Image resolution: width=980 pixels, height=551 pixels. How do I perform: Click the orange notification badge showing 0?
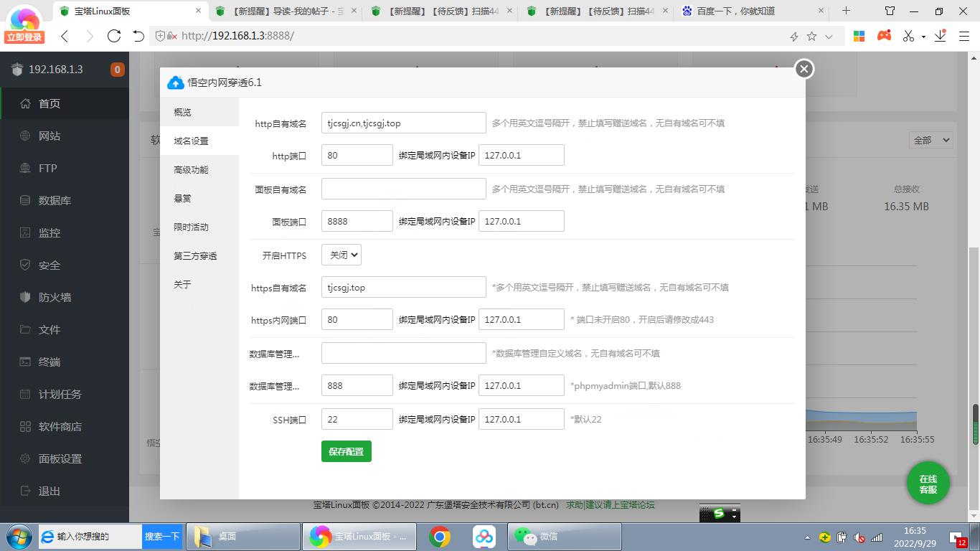(117, 70)
